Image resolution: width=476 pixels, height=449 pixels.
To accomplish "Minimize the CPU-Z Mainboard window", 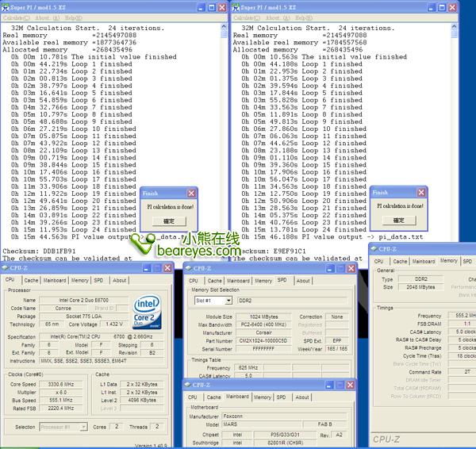I will click(x=329, y=385).
